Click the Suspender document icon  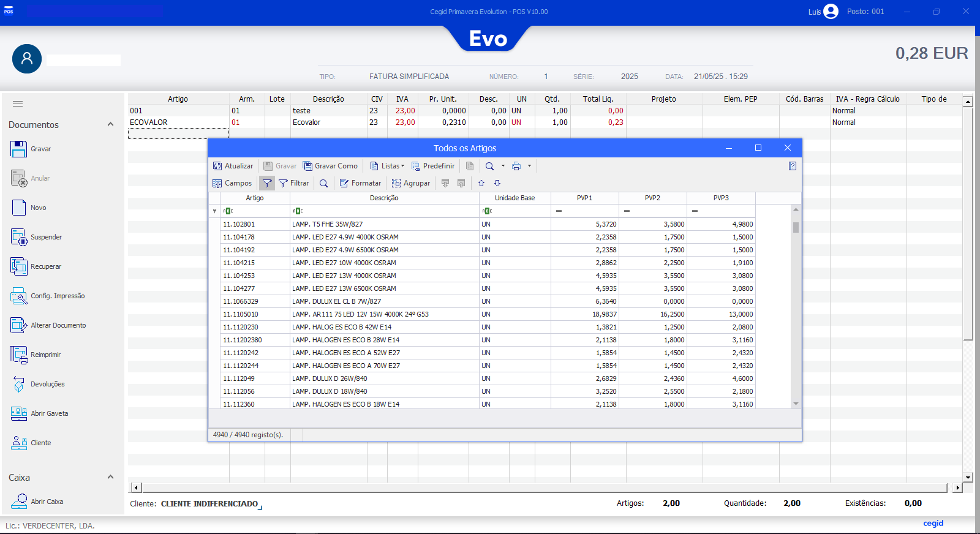[x=19, y=237]
